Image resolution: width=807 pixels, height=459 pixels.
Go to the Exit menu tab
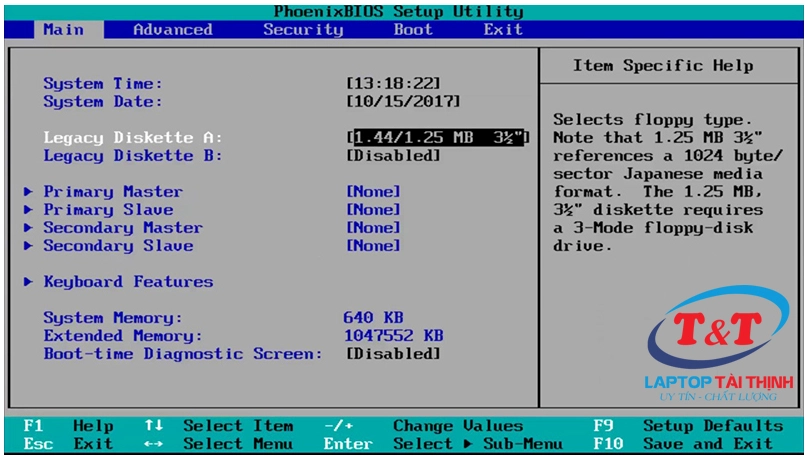coord(503,30)
